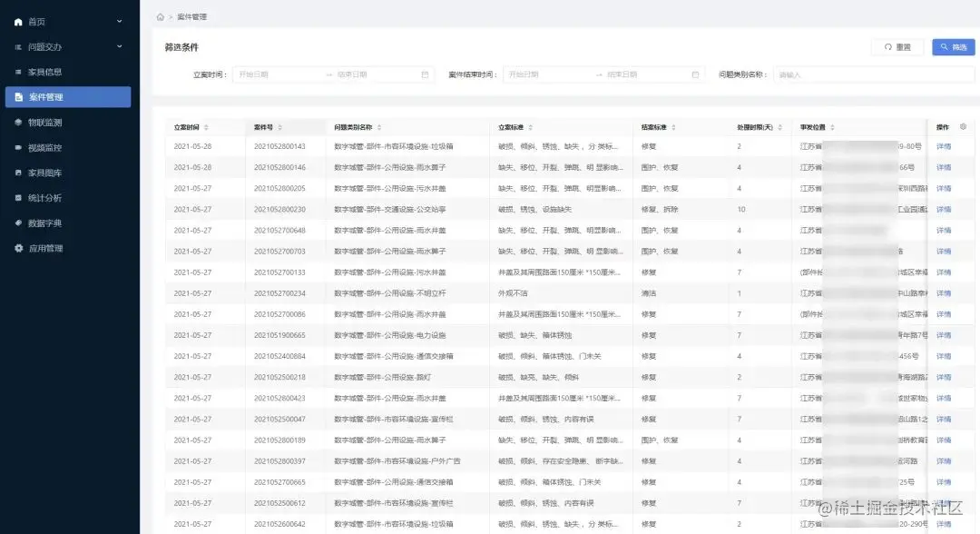Click category cell ending 市容环境设施-户外广告
Viewport: 980px width, 534px height.
click(x=397, y=461)
